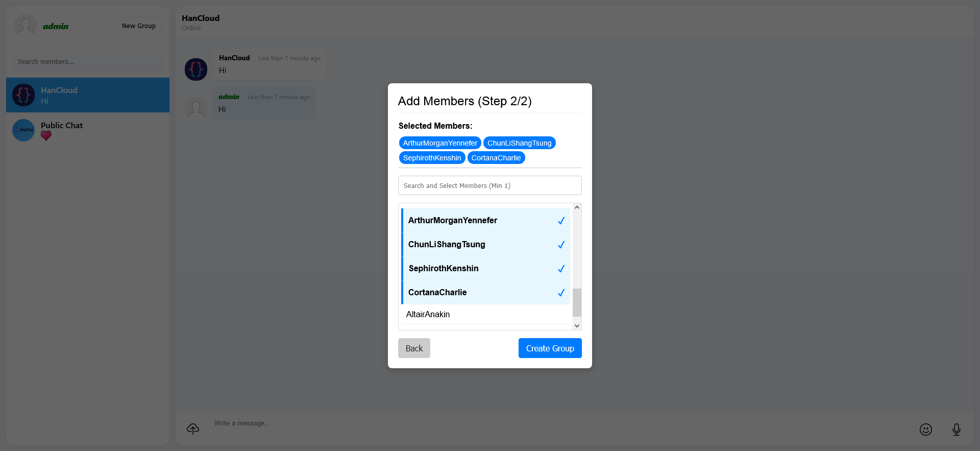Screen dimensions: 980x451
Task: Open the emoji picker smiley icon
Action: click(925, 430)
